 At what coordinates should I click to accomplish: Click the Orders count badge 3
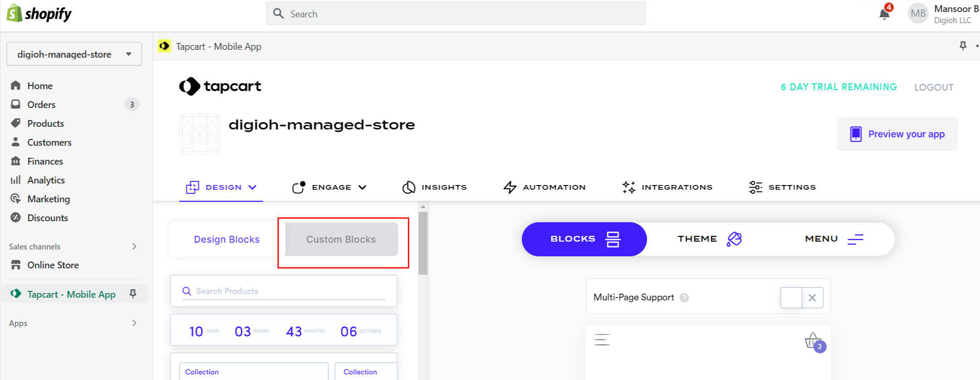click(132, 104)
